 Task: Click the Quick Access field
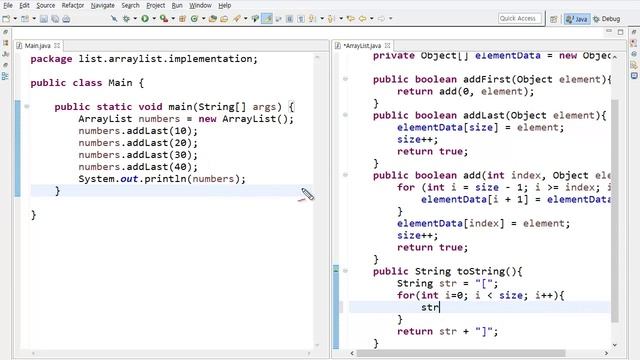click(520, 19)
